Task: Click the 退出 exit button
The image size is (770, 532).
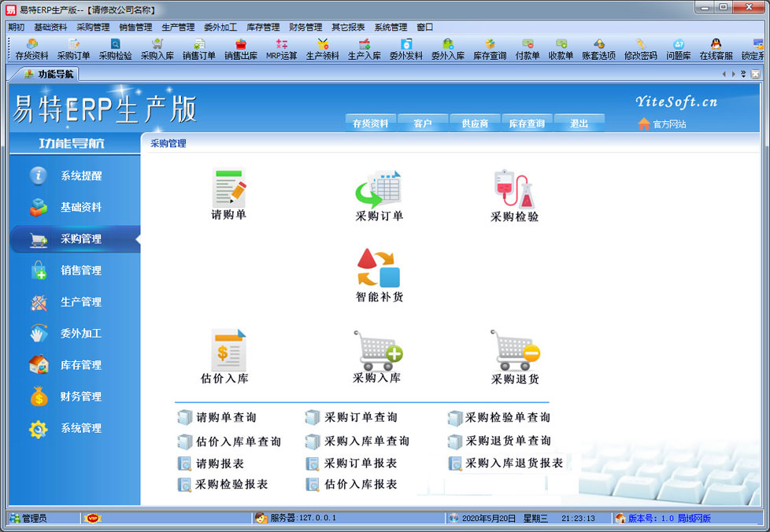Action: tap(579, 124)
